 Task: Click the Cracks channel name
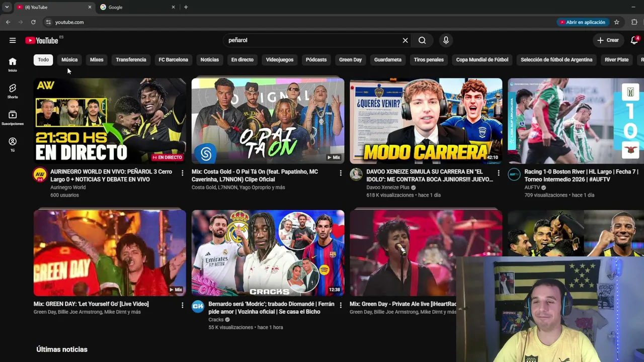(x=216, y=320)
